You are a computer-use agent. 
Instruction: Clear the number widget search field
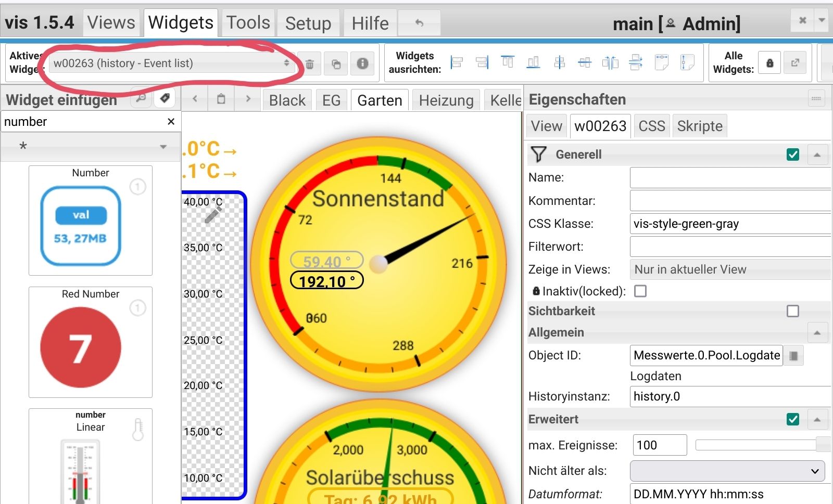(171, 122)
